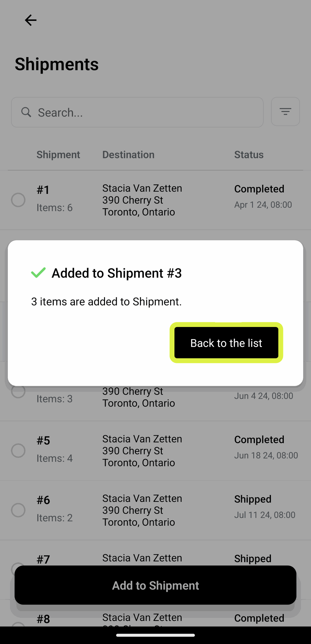This screenshot has width=311, height=644.
Task: Open shipment #6 Shipped status
Action: pyautogui.click(x=253, y=499)
